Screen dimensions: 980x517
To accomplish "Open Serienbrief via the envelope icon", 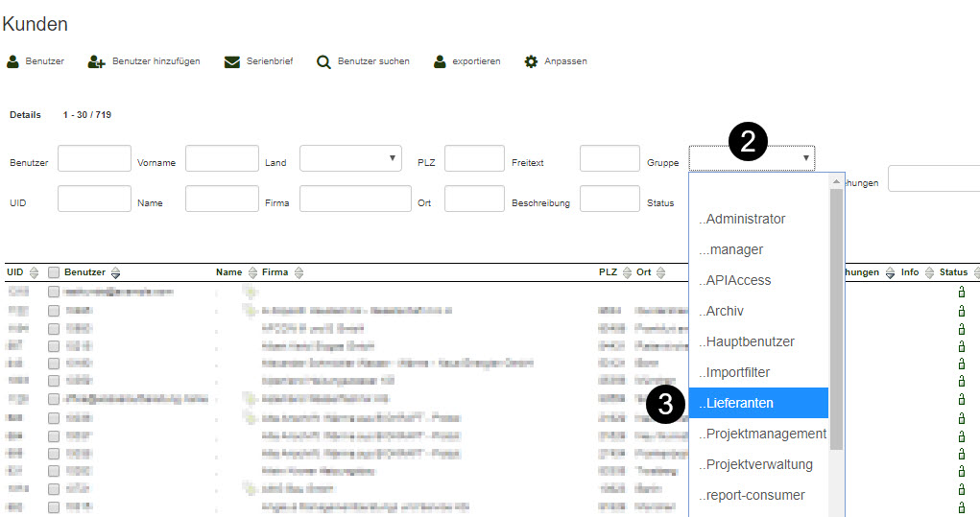I will (x=231, y=61).
